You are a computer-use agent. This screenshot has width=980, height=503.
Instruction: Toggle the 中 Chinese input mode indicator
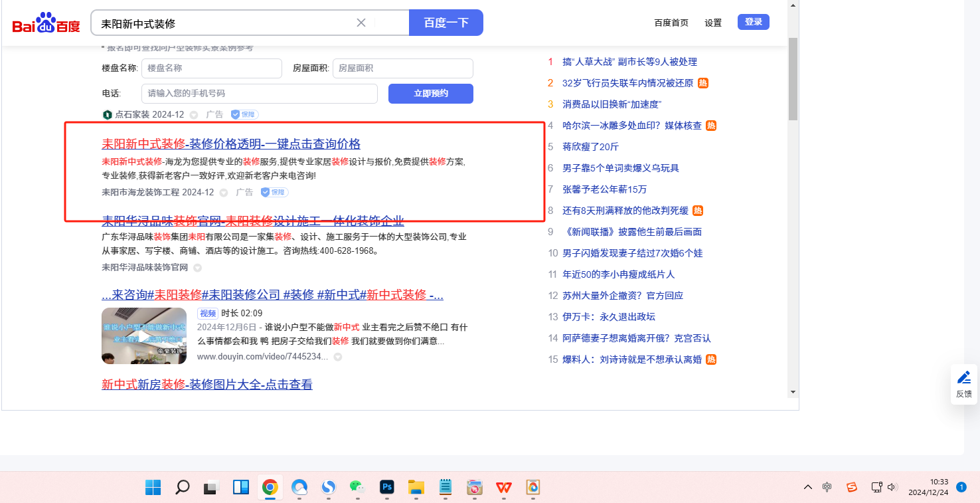[x=827, y=487]
